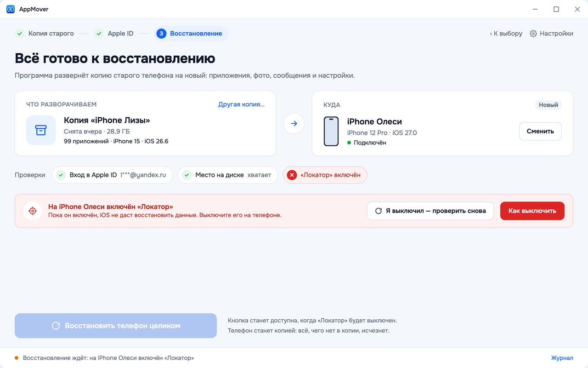
Task: Click the Сменить button for target device
Action: (540, 131)
